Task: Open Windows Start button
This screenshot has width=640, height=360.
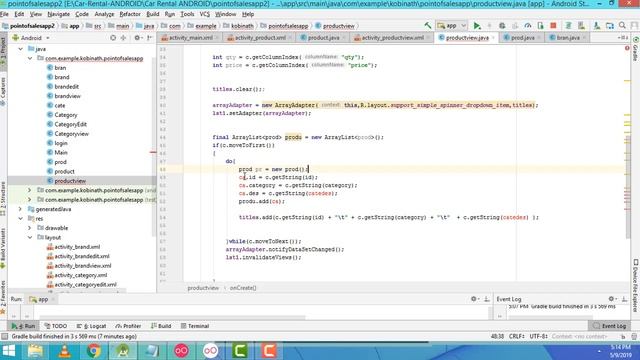Action: [x=9, y=351]
